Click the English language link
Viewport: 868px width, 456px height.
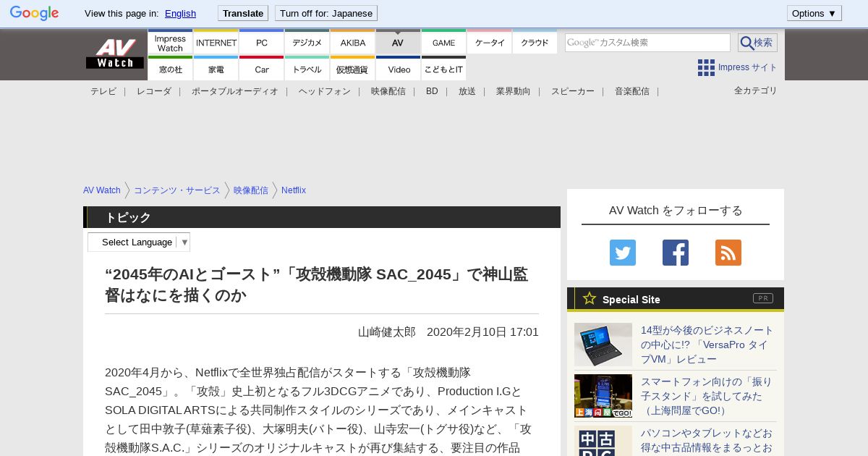coord(180,13)
